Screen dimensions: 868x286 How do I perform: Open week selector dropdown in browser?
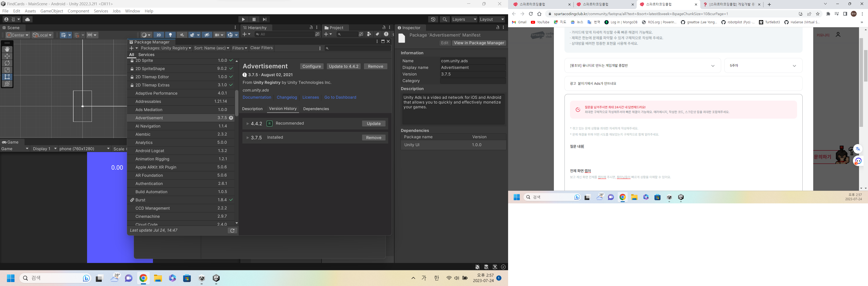pos(763,66)
